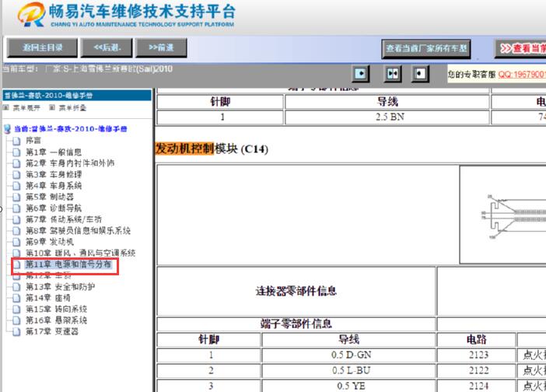Viewport: 546px width, 392px height.
Task: Collapse all menus via 菜单折叠
Action: click(x=72, y=108)
